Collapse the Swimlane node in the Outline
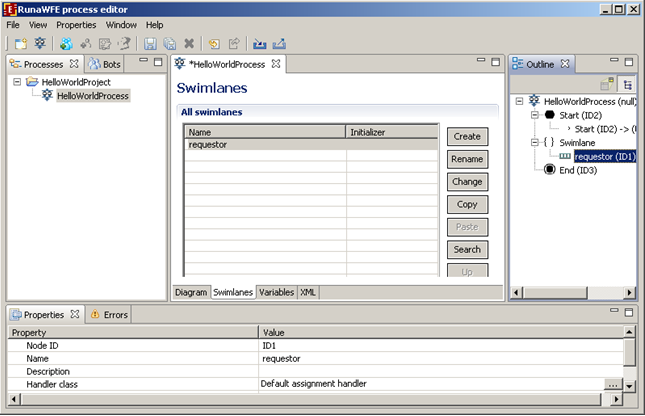The height and width of the screenshot is (416, 645). (536, 143)
